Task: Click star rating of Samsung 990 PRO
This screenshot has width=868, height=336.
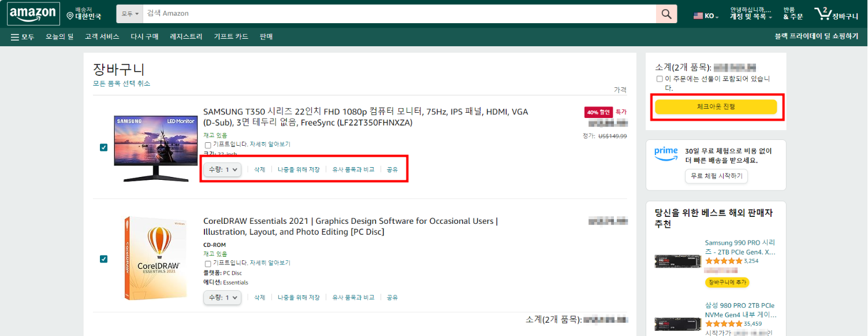Action: click(x=724, y=261)
